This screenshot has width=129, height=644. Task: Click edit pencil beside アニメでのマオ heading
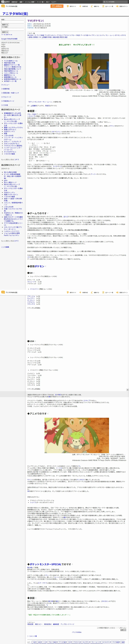click(48, 413)
